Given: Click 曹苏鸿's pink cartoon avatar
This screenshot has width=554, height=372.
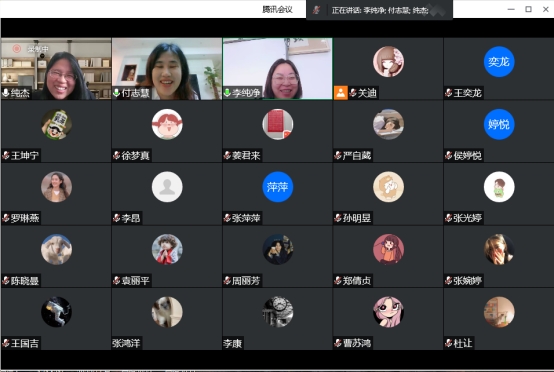Looking at the screenshot, I should point(388,312).
